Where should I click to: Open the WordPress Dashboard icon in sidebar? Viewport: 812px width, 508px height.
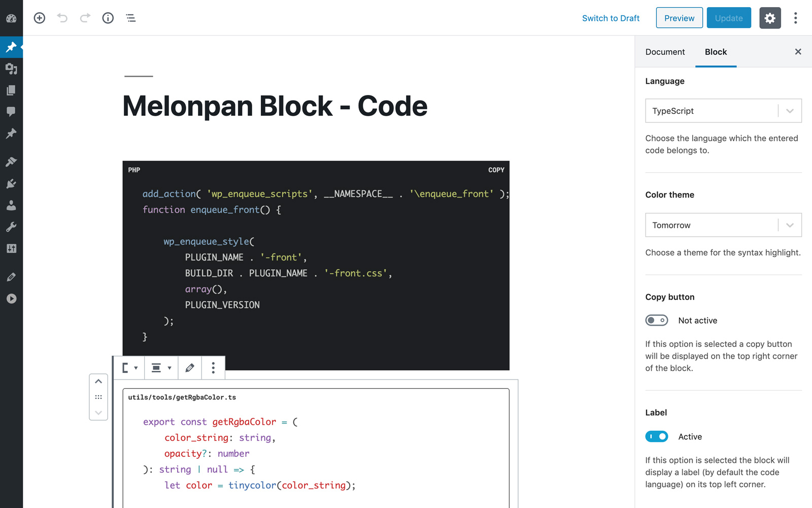11,18
